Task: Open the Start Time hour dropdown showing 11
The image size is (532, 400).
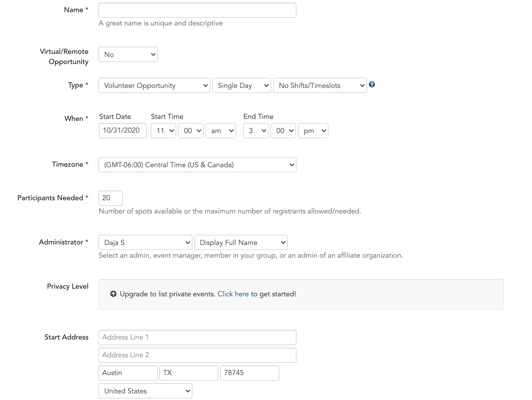Action: point(163,131)
